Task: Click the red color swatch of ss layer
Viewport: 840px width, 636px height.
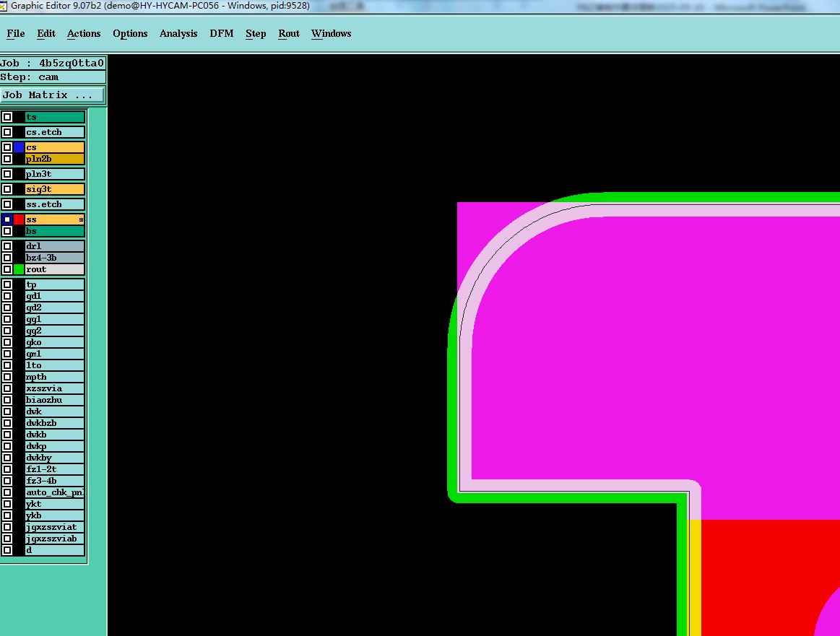Action: pos(19,219)
